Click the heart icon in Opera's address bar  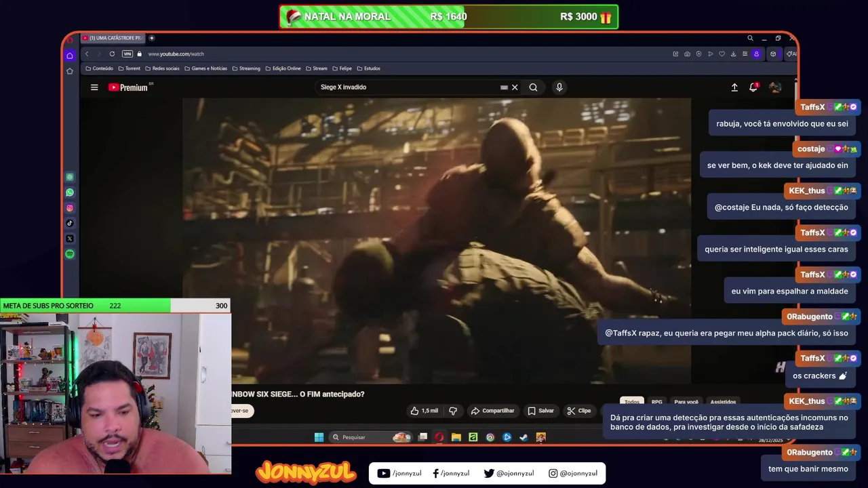(722, 54)
